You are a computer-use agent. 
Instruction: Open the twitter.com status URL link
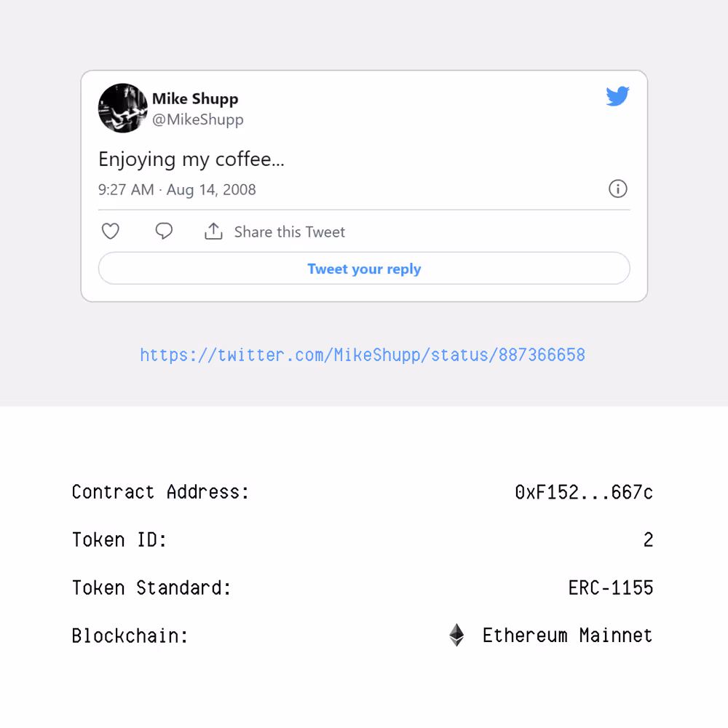(363, 355)
